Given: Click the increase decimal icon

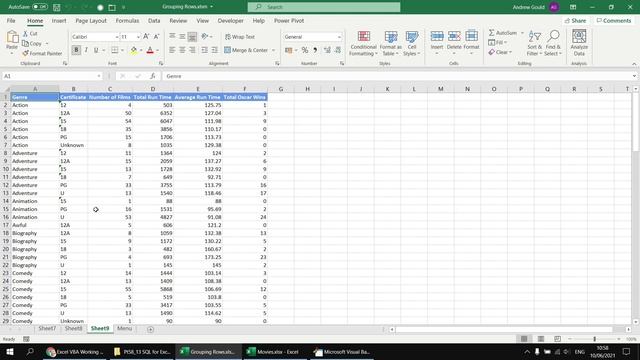Looking at the screenshot, I should point(327,50).
